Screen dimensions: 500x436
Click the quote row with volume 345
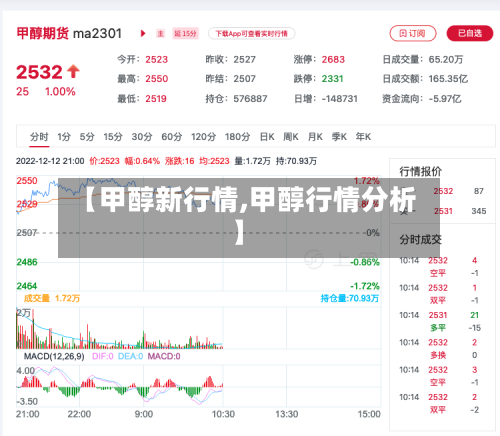(443, 211)
